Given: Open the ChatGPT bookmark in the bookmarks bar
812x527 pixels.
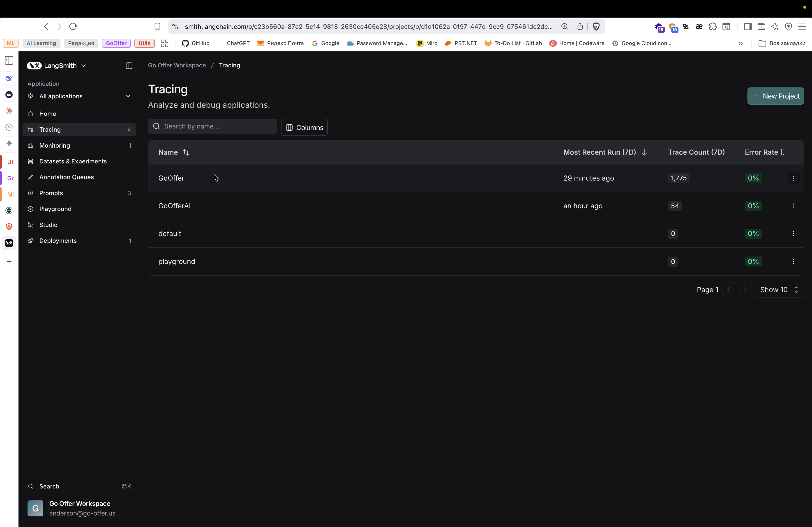Looking at the screenshot, I should [x=238, y=43].
